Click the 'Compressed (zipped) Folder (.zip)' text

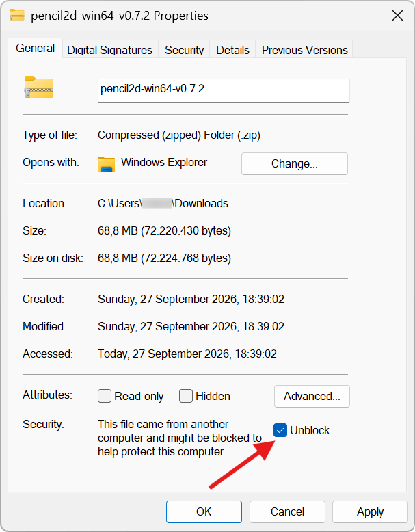point(179,135)
